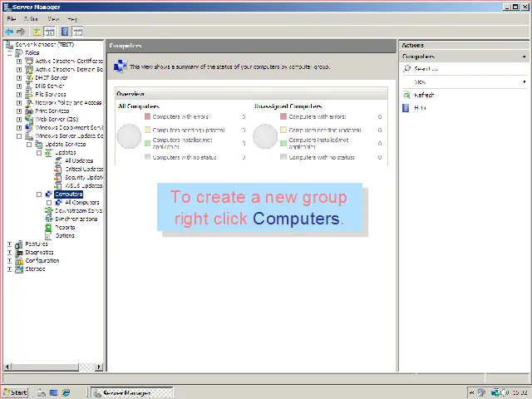Select the All Updates node icon

(x=58, y=160)
